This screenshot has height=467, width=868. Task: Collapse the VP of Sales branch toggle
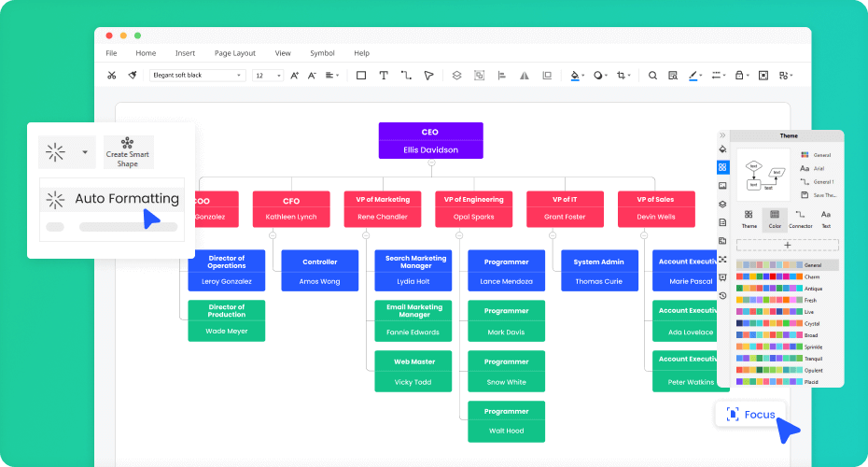coord(644,235)
